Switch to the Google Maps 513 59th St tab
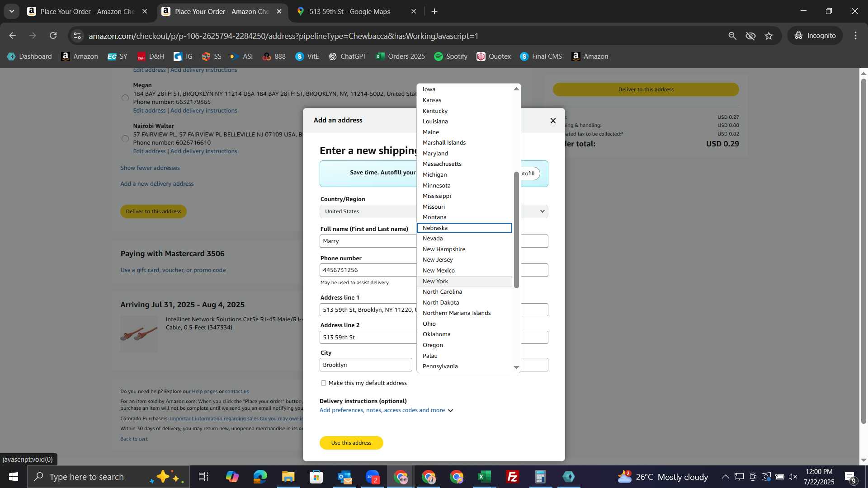This screenshot has width=868, height=488. pyautogui.click(x=356, y=11)
